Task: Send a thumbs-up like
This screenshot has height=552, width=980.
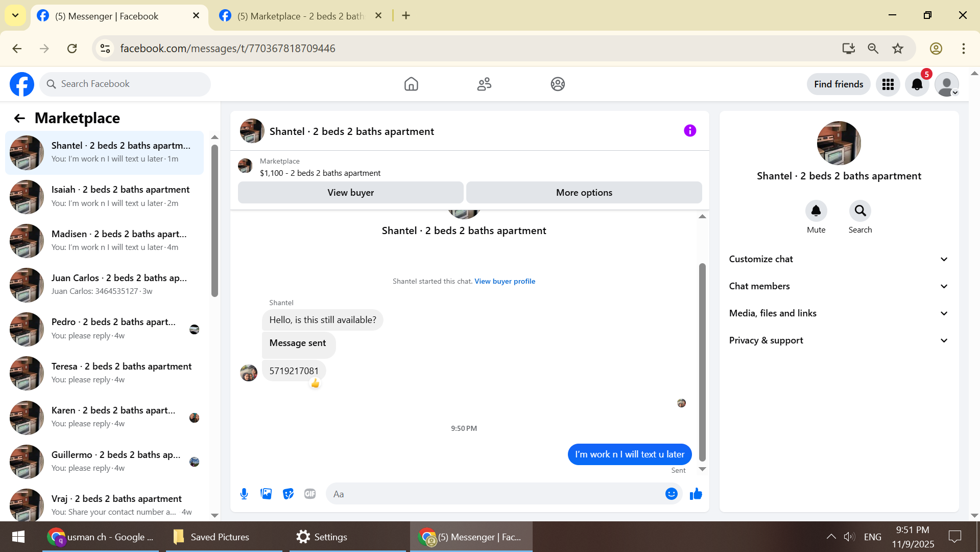Action: [x=696, y=494]
